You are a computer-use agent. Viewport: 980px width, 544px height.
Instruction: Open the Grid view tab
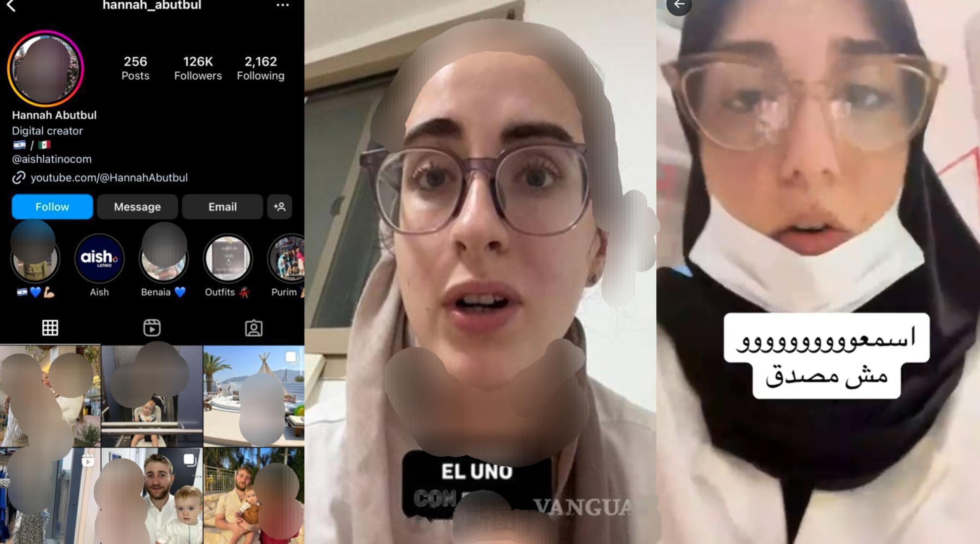point(50,328)
